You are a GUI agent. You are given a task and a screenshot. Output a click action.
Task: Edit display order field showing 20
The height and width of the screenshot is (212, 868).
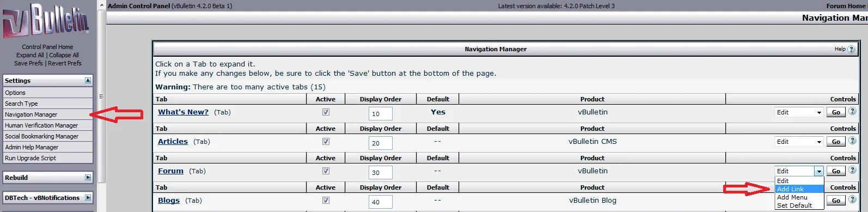click(380, 143)
